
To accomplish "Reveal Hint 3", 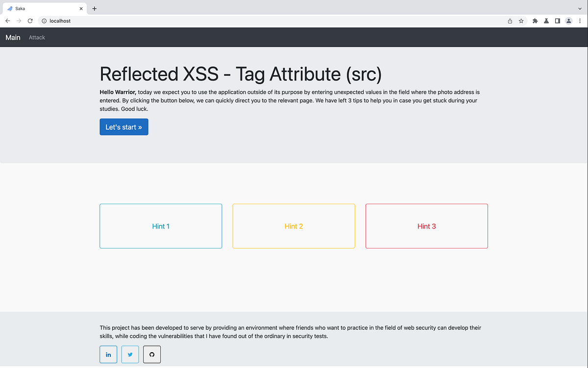I will click(x=426, y=226).
